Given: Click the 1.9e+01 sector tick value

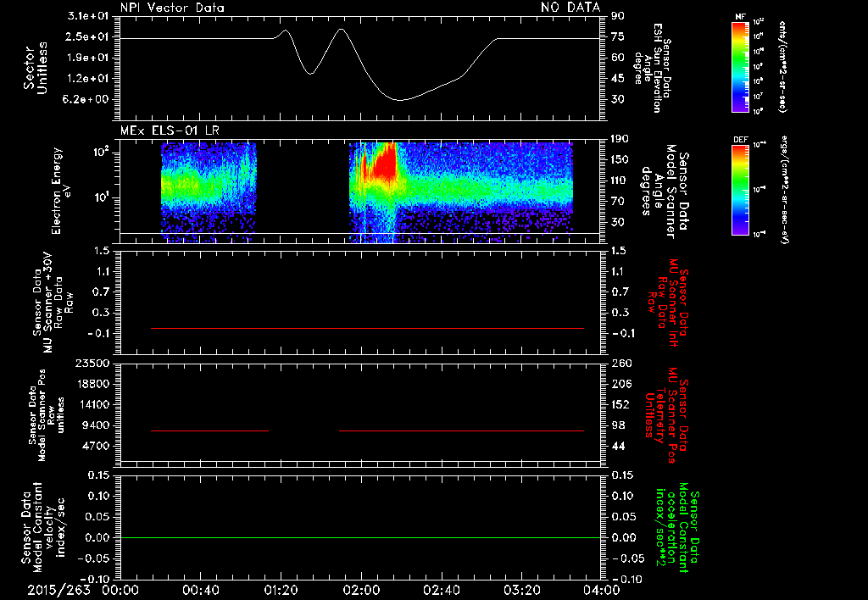Looking at the screenshot, I should click(x=88, y=58).
